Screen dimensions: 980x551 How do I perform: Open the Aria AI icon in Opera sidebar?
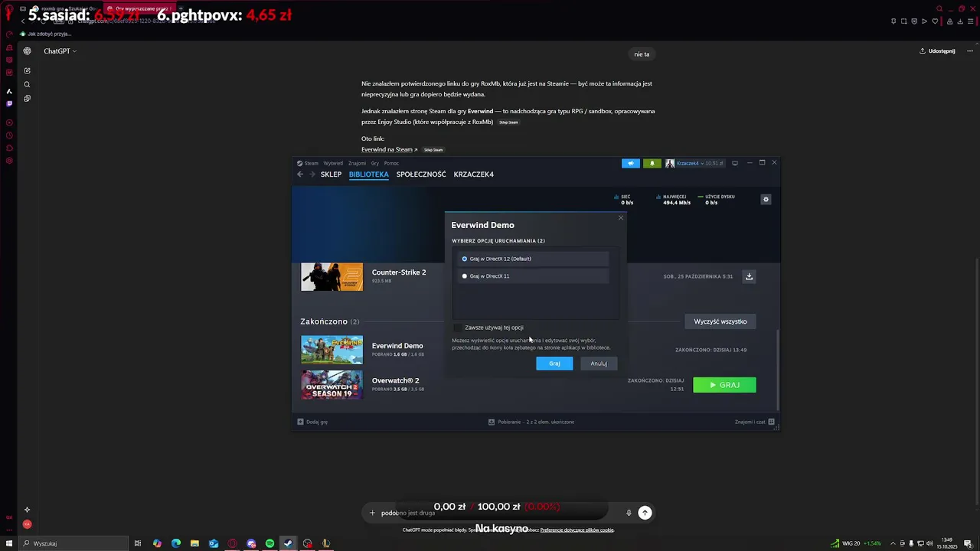click(9, 91)
